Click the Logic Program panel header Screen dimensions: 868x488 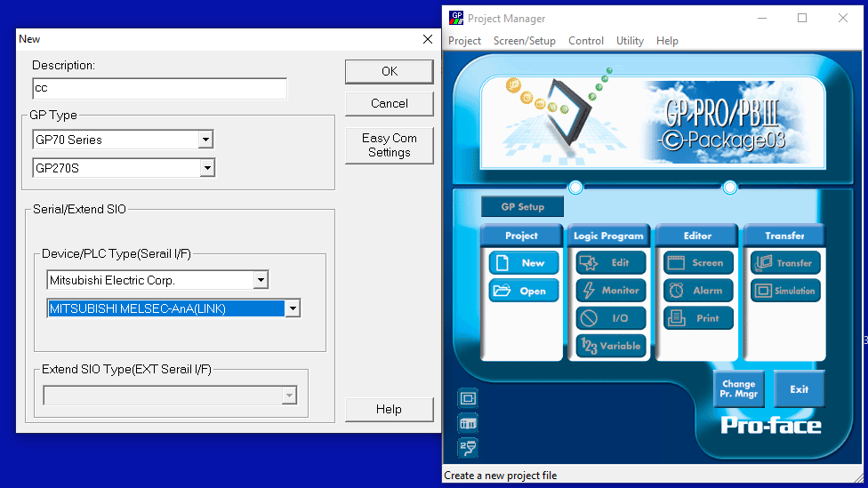(x=608, y=236)
